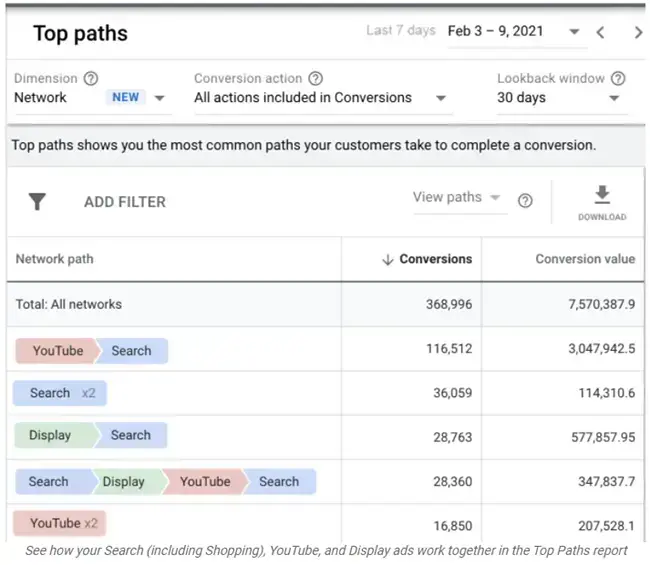
Task: Click the next date range arrow
Action: [x=638, y=32]
